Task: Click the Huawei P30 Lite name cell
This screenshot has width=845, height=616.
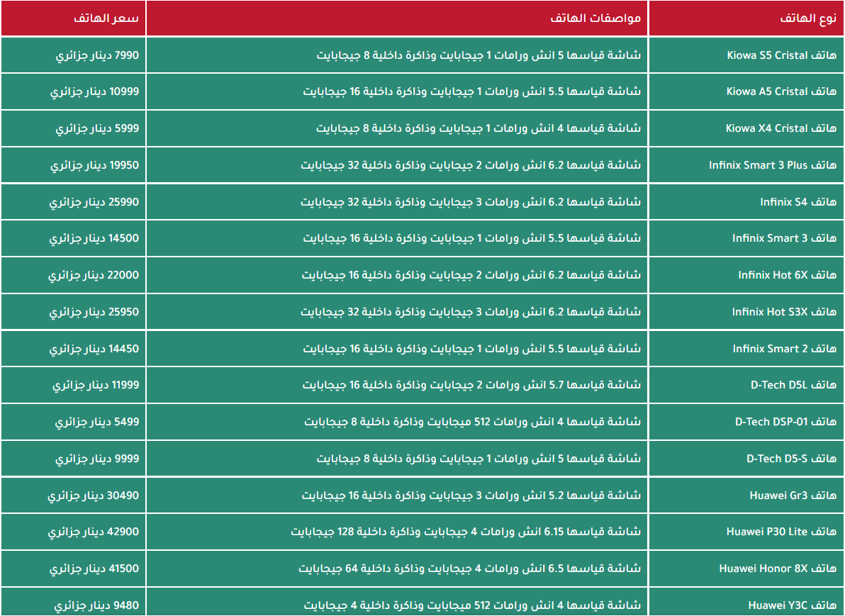Action: tap(746, 532)
